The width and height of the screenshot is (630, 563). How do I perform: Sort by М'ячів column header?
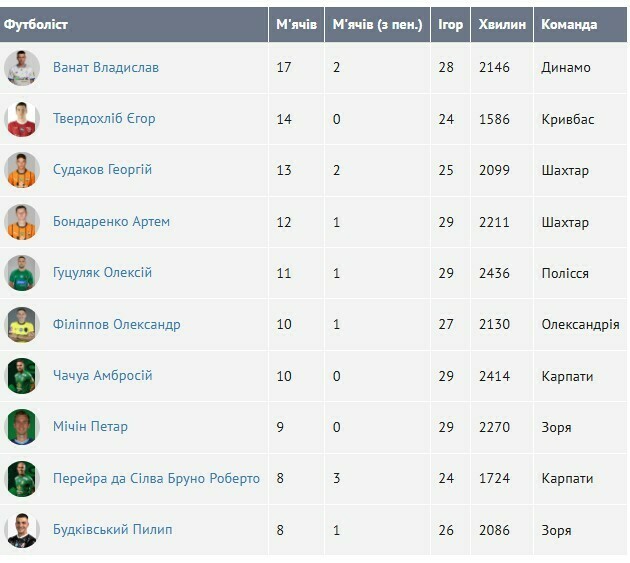(296, 24)
